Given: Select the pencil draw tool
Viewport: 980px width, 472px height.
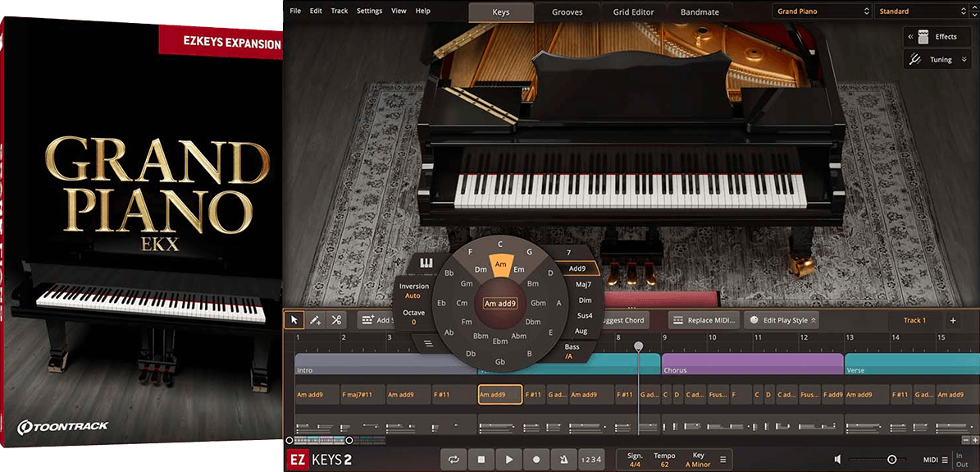Looking at the screenshot, I should click(315, 320).
